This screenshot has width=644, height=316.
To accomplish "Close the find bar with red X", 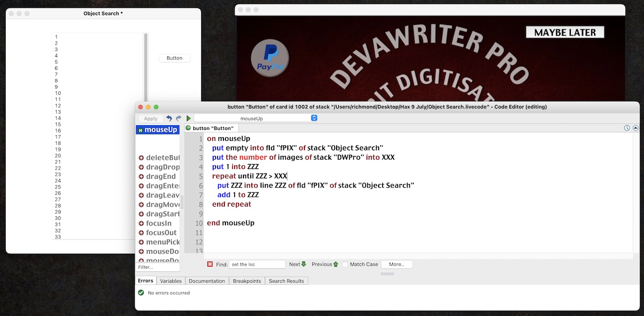I will click(x=210, y=264).
